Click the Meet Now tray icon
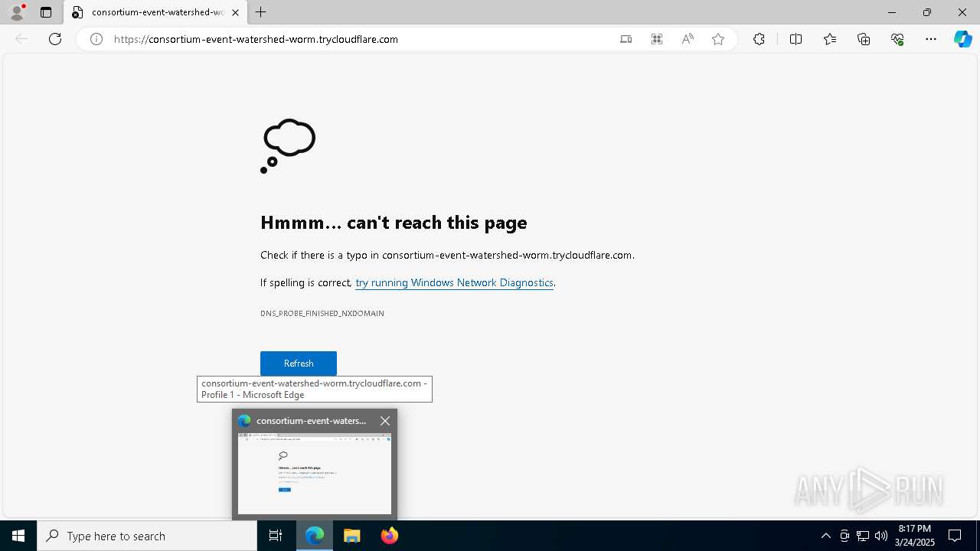The height and width of the screenshot is (551, 980). pos(844,536)
